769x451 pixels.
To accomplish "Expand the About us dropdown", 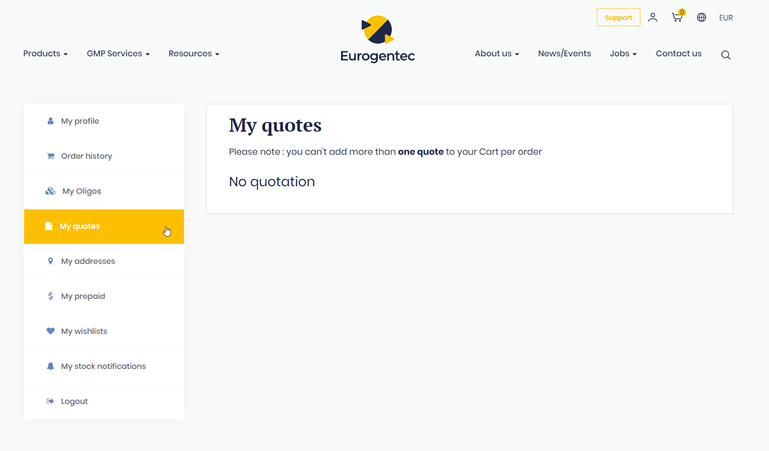I will 496,54.
